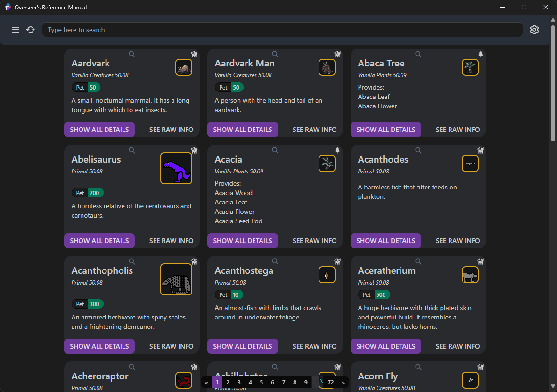
Task: Click the magnifier icon on Aceratherium card
Action: coord(418,261)
